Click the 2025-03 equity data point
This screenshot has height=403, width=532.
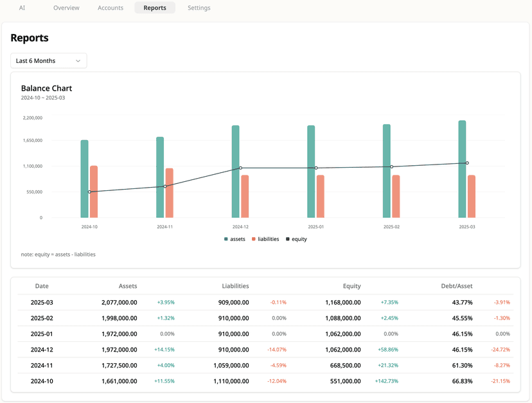point(467,163)
